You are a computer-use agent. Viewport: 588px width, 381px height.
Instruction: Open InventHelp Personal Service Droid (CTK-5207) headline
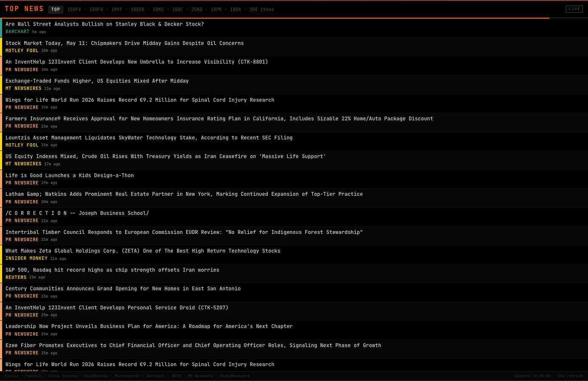tap(117, 308)
